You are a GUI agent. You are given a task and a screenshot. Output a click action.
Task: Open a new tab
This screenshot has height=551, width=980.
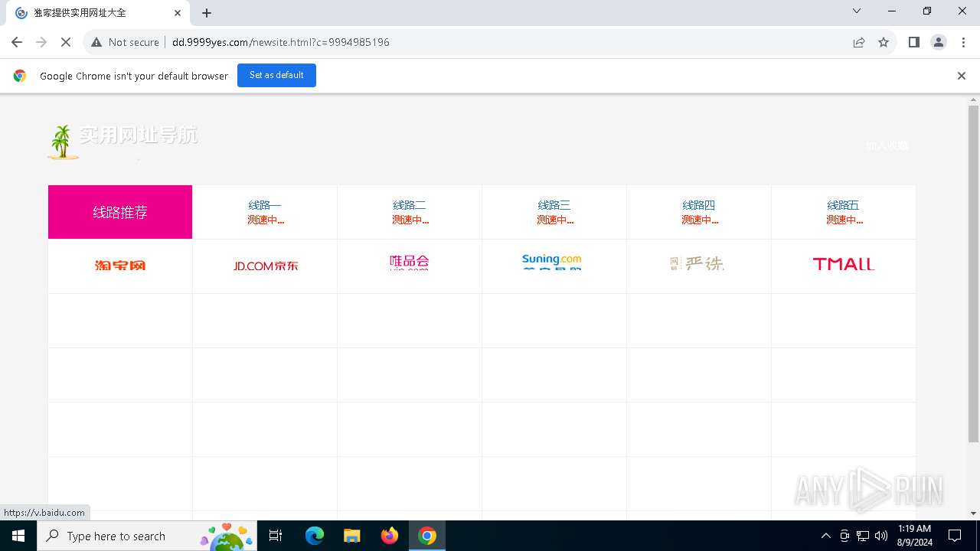pyautogui.click(x=207, y=13)
